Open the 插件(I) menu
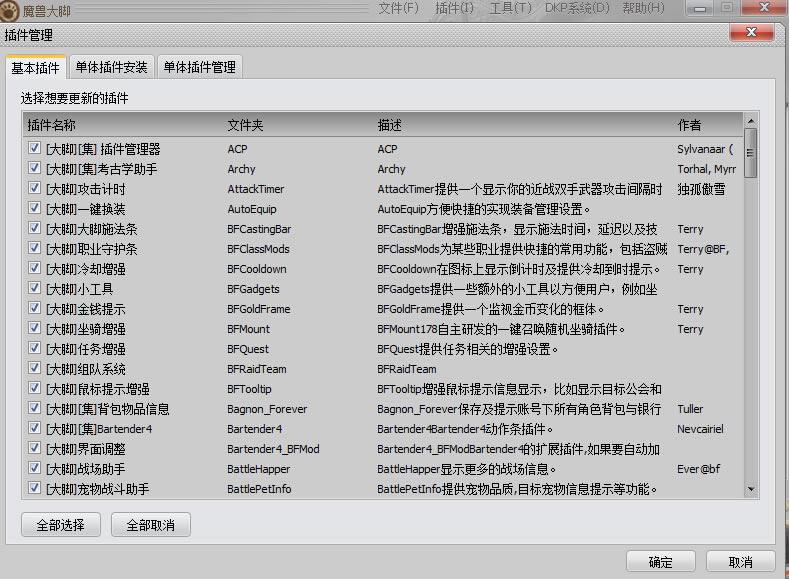Viewport: 789px width, 579px height. pos(454,8)
